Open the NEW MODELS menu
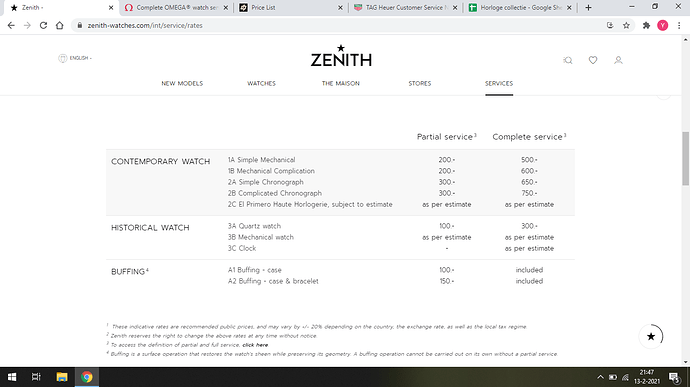 tap(182, 83)
